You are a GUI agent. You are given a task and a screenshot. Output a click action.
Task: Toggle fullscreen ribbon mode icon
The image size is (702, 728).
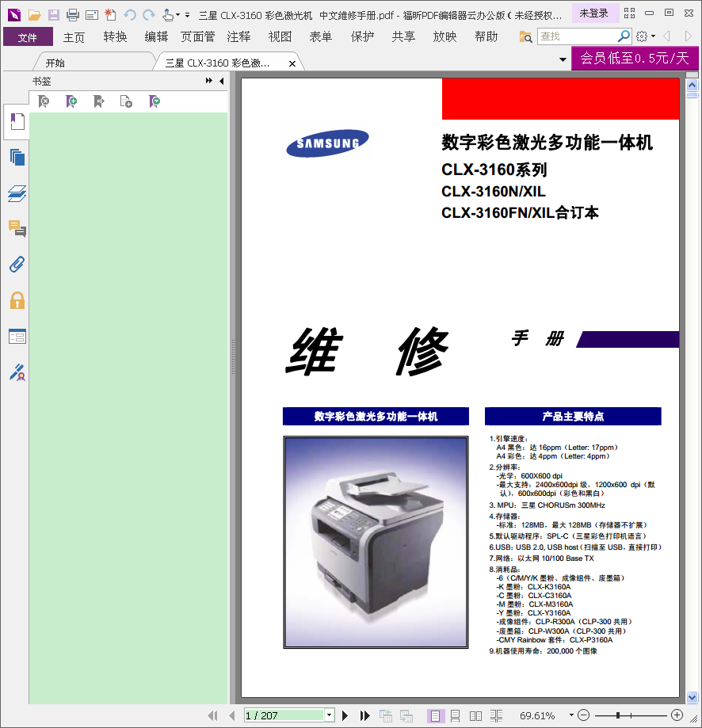630,13
